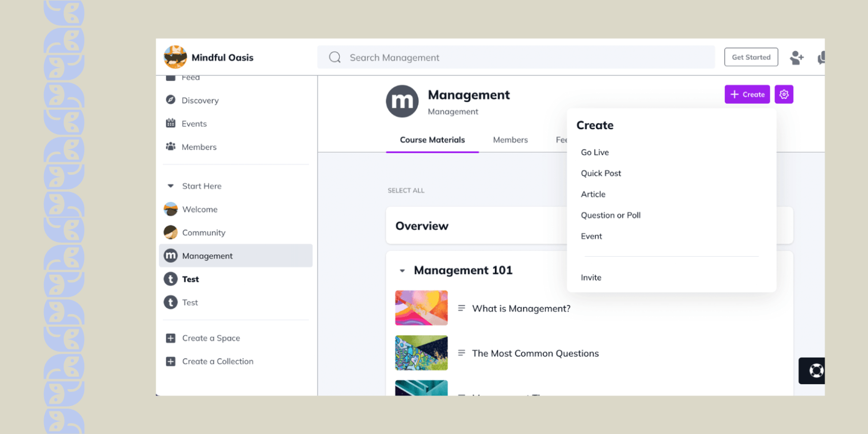Viewport: 868px width, 434px height.
Task: Choose Event in Create menu
Action: pos(591,236)
